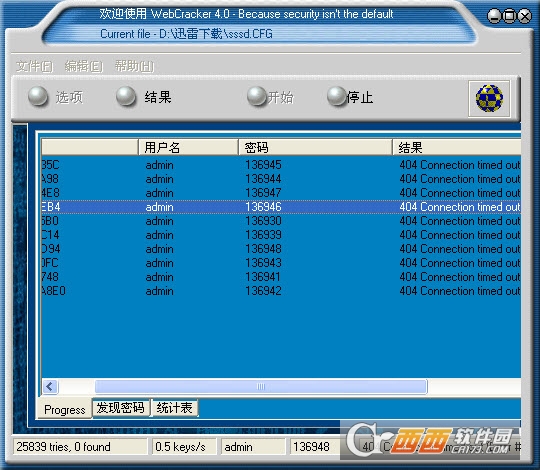Switch to the 发现密码 tab

click(121, 408)
